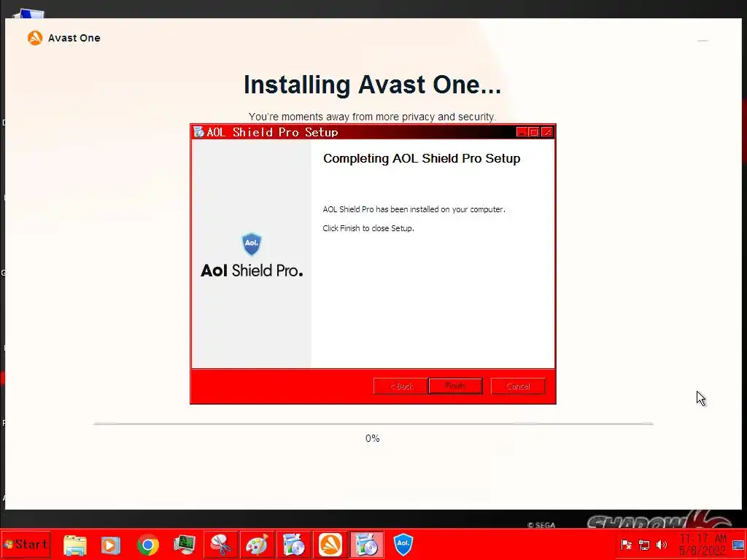Minimize the AOL Shield Pro Setup window
Screen dimensions: 747x560
(x=522, y=132)
